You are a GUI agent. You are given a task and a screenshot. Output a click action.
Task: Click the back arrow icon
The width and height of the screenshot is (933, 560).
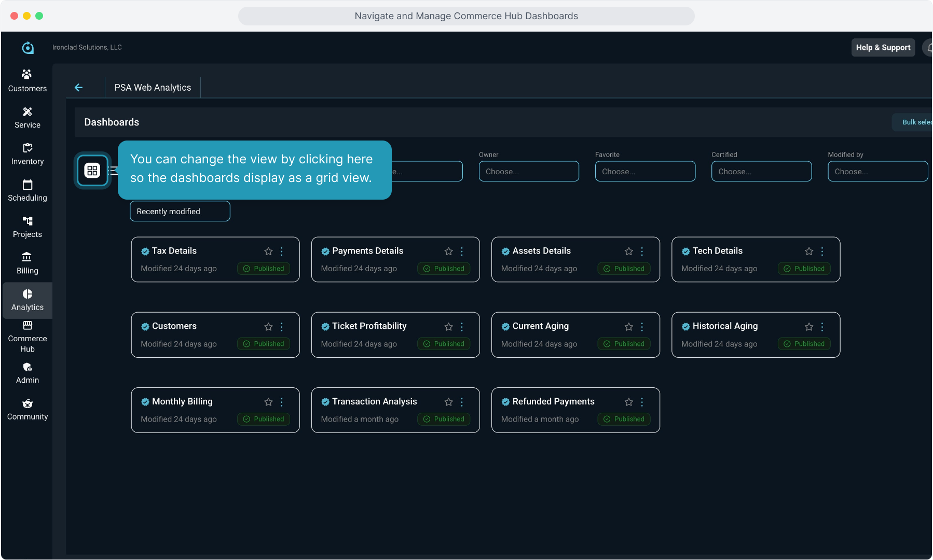[x=79, y=88]
